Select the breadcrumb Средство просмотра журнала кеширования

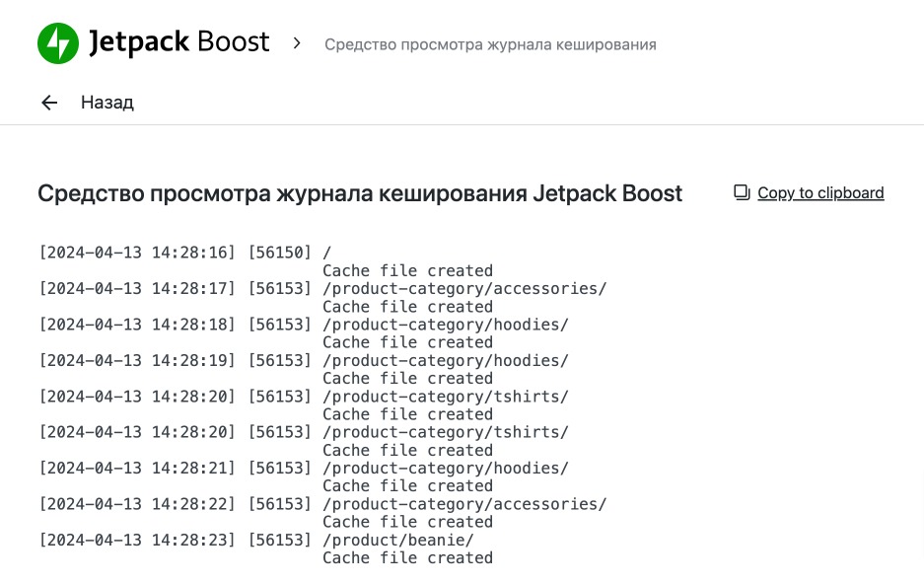pos(490,44)
